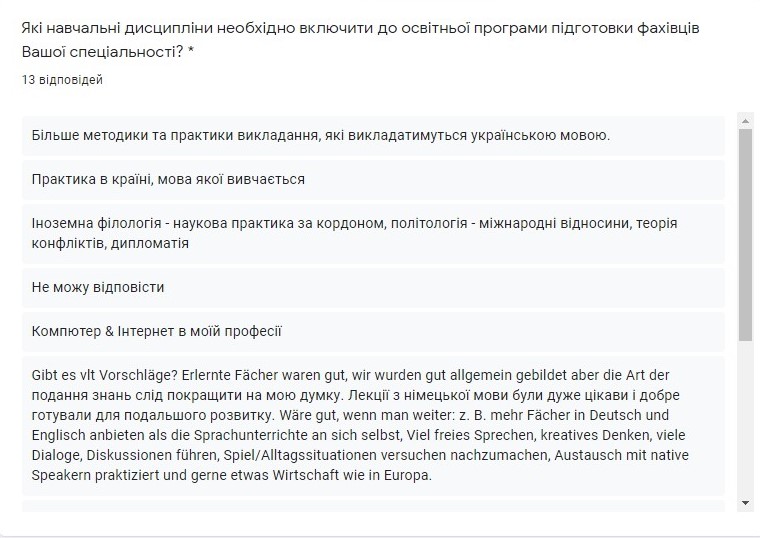Viewport: 760px width, 538px height.
Task: Click the "13 відповідей" response count
Action: tap(62, 80)
